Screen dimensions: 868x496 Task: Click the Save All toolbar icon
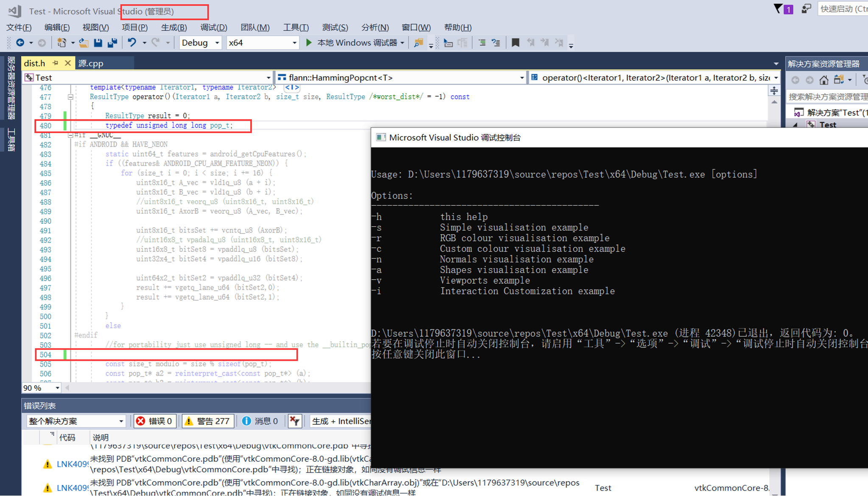pyautogui.click(x=112, y=43)
